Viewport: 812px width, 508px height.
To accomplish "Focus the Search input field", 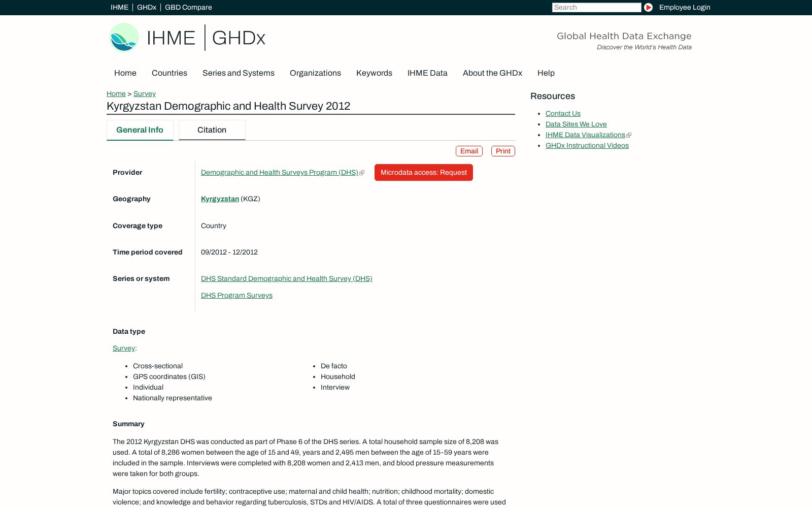I will tap(596, 7).
